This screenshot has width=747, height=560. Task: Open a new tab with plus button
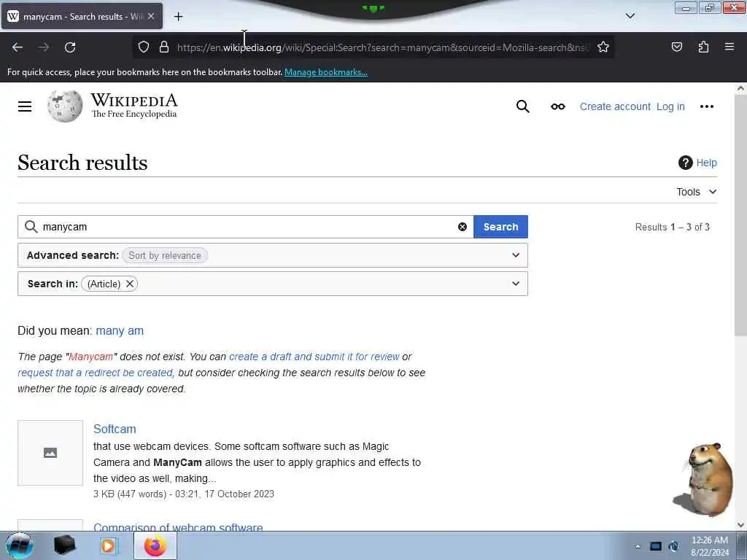pos(178,17)
